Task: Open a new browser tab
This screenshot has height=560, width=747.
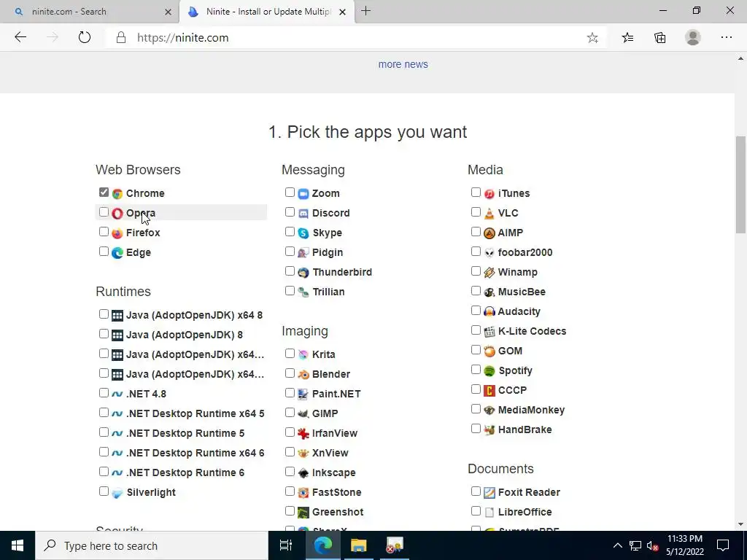Action: click(366, 11)
